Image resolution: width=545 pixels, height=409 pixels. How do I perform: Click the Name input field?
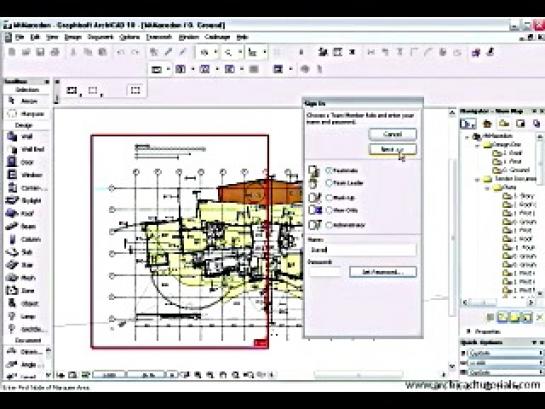362,250
